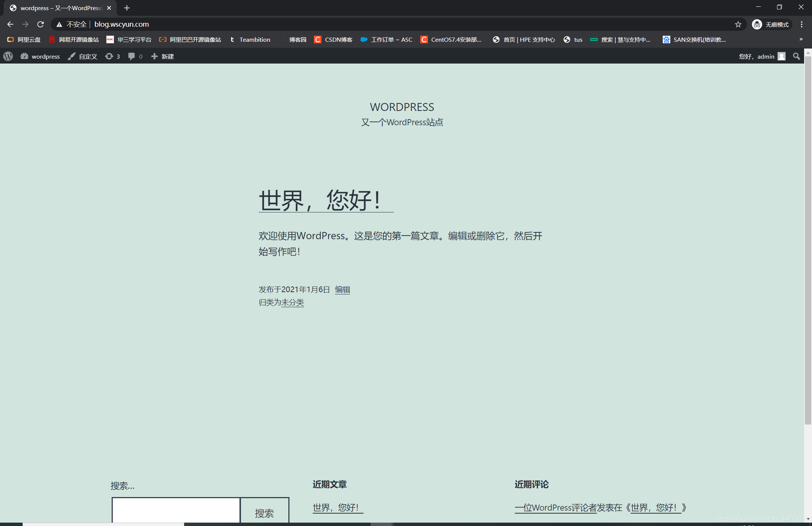Open the 网易开源镜像站 bookmark
Viewport: 812px width, 526px height.
74,39
